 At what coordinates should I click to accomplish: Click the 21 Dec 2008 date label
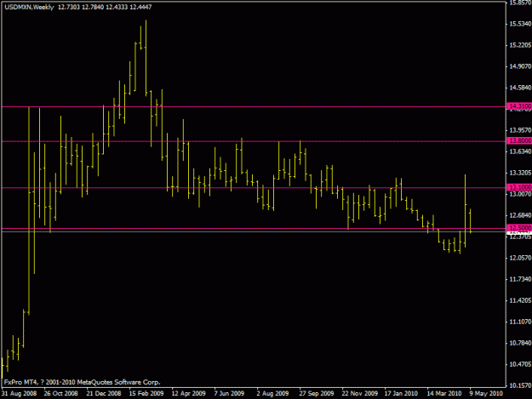[x=104, y=393]
